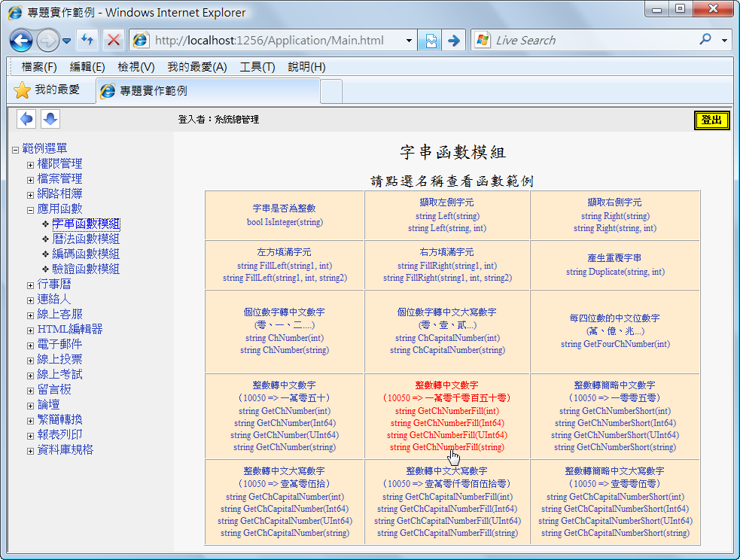Click the Live Search provider icon
Image resolution: width=740 pixels, height=560 pixels.
click(x=483, y=40)
